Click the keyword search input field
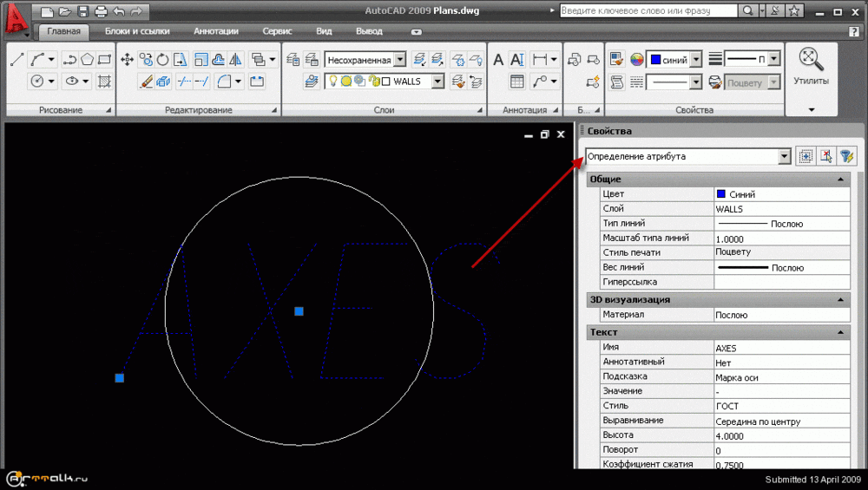This screenshot has height=490, width=868. [648, 11]
